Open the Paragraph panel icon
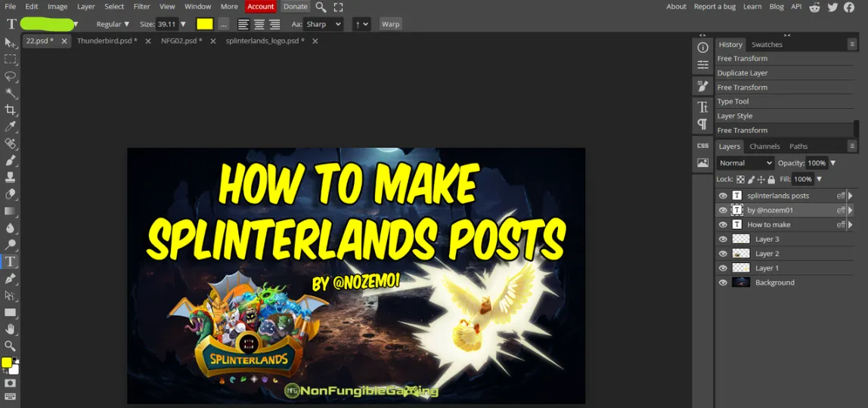This screenshot has height=408, width=868. point(702,124)
